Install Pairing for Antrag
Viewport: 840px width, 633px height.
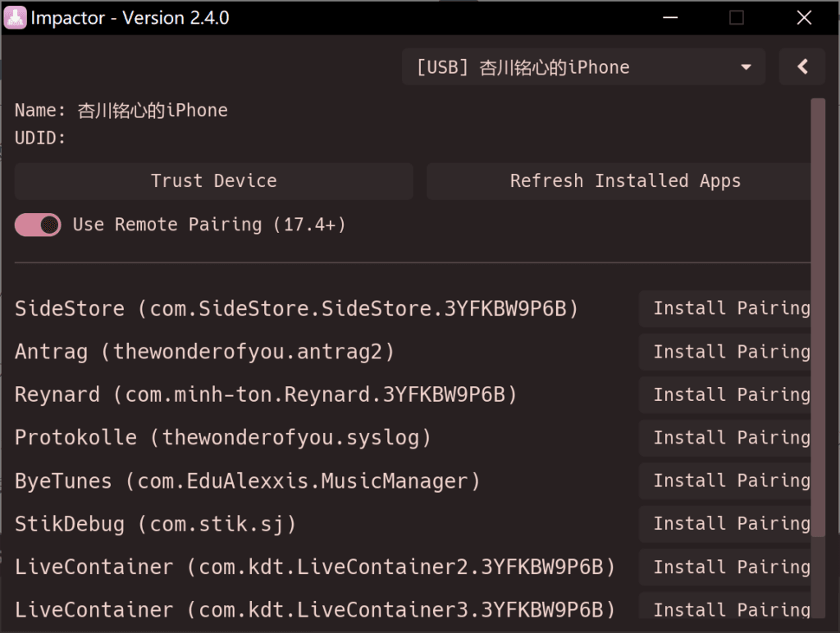click(x=725, y=352)
